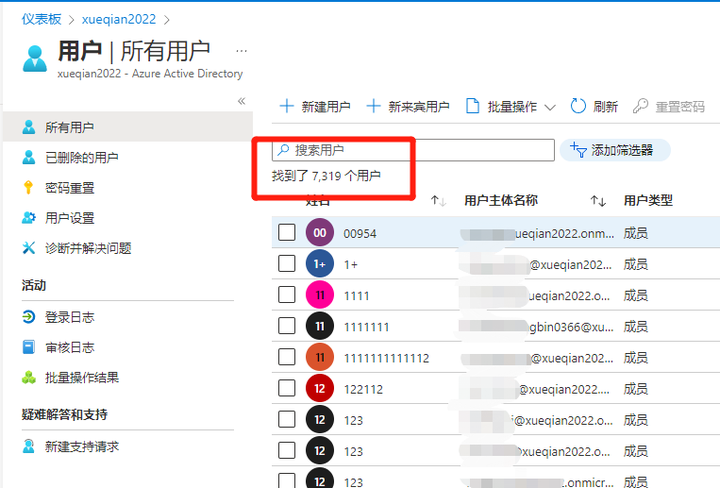
Task: Click the 找到了 7,319 个用户 count text
Action: (326, 176)
